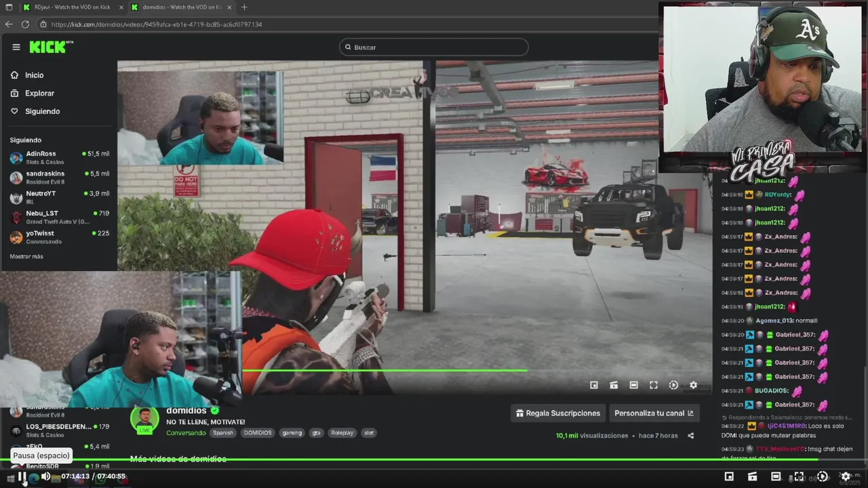Open sandraskins channel in Siguiendo list
This screenshot has height=488, width=868.
[x=59, y=177]
